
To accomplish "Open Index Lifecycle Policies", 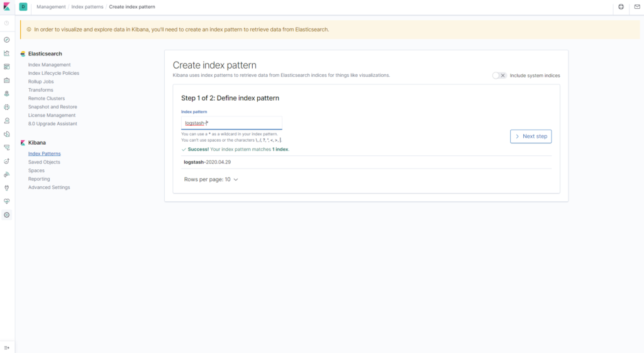I will (54, 73).
